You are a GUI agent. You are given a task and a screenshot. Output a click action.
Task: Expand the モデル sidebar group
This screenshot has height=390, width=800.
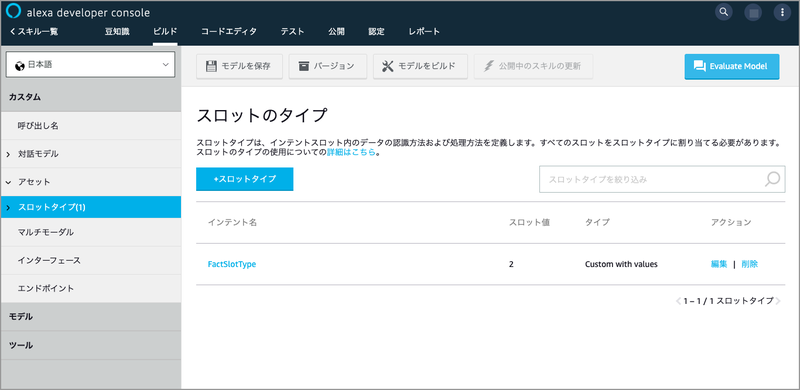point(90,316)
